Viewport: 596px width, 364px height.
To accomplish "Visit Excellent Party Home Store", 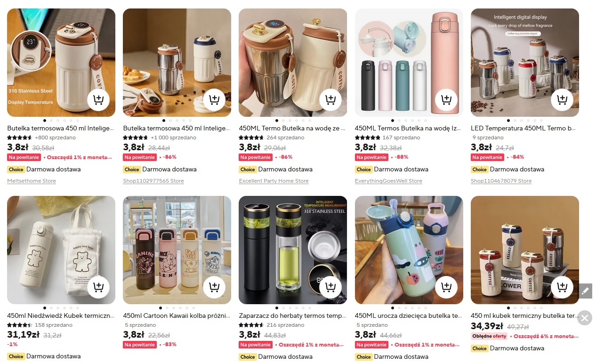I will tap(274, 181).
